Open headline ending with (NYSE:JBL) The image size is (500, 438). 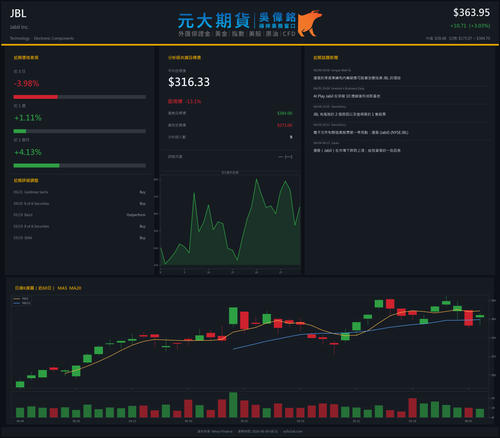coord(361,132)
